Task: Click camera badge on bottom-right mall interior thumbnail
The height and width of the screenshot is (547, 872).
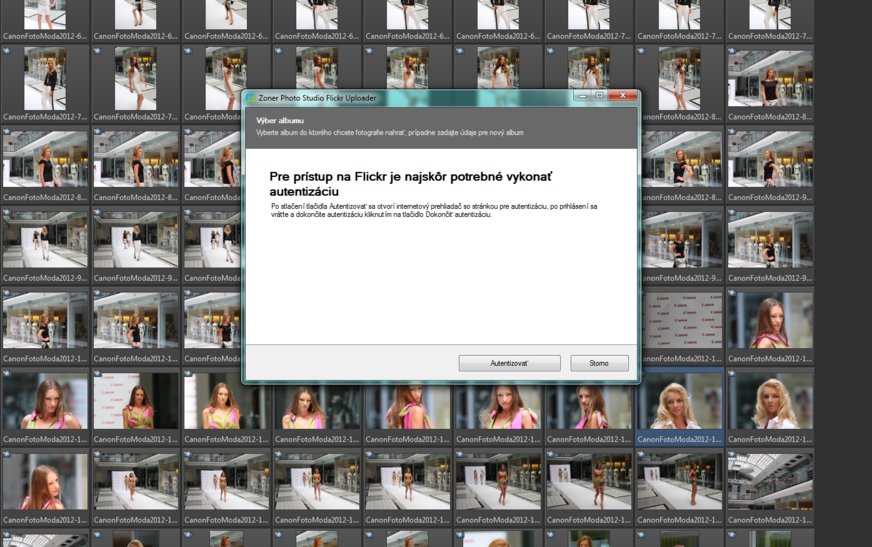Action: point(732,455)
